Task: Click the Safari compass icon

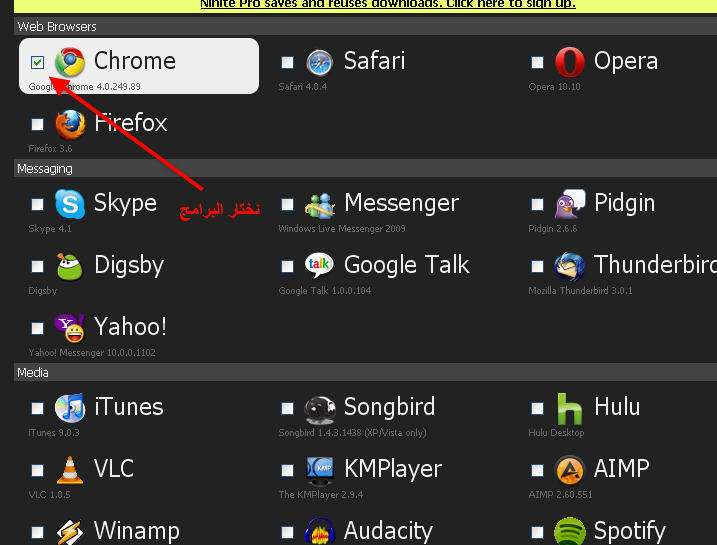Action: tap(319, 62)
